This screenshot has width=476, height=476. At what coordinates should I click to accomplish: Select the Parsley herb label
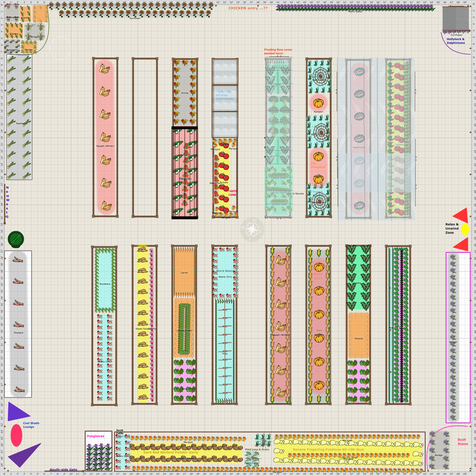(x=28, y=50)
